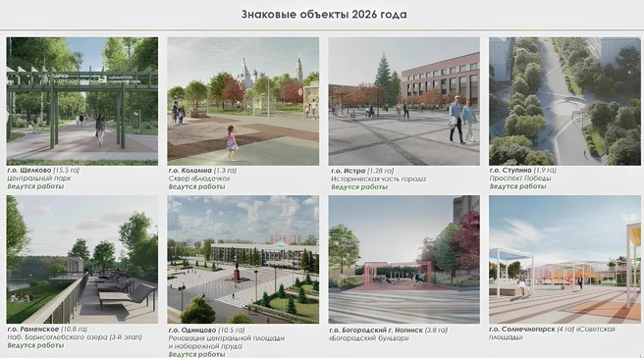The width and height of the screenshot is (644, 358).
Task: Select the text «Сквер «Блюдечко»»
Action: click(199, 179)
